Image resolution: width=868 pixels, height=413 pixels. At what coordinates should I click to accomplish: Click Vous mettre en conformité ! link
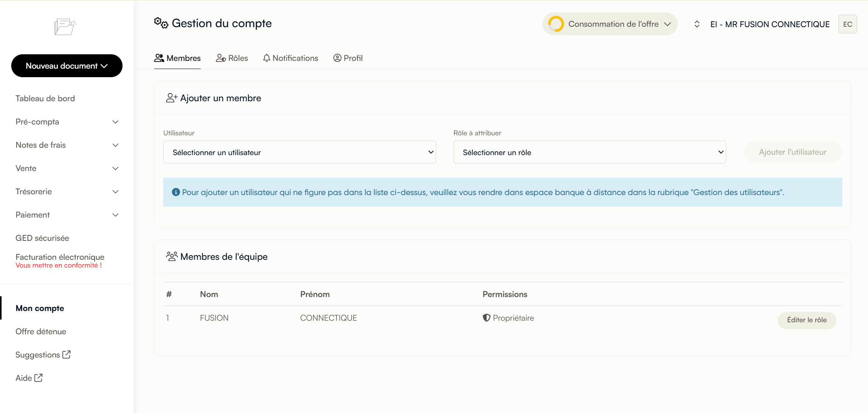(x=59, y=265)
